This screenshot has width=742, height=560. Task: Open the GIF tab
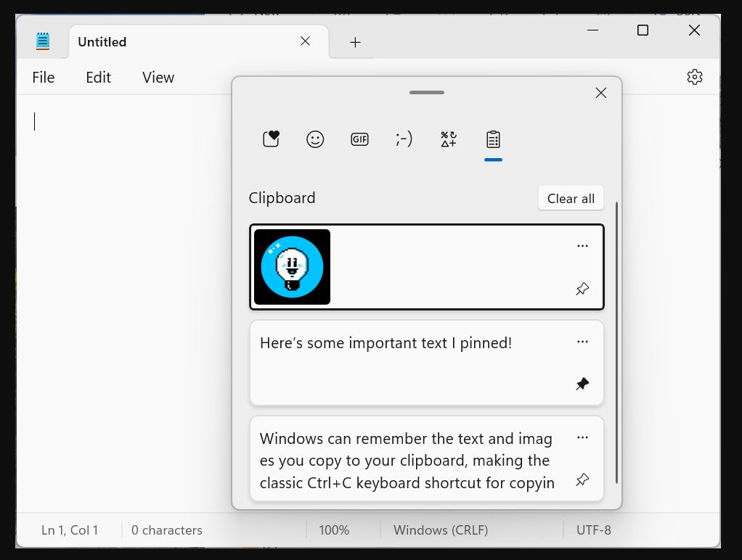[x=359, y=139]
